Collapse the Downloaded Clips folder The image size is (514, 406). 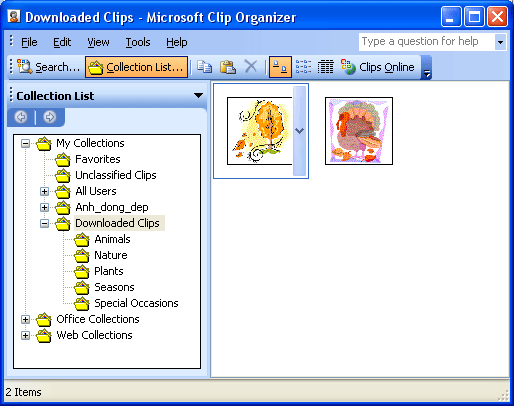point(44,223)
